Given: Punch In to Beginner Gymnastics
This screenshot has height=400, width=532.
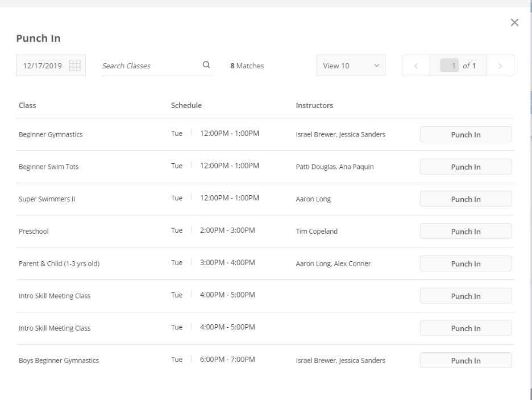Looking at the screenshot, I should pyautogui.click(x=465, y=134).
